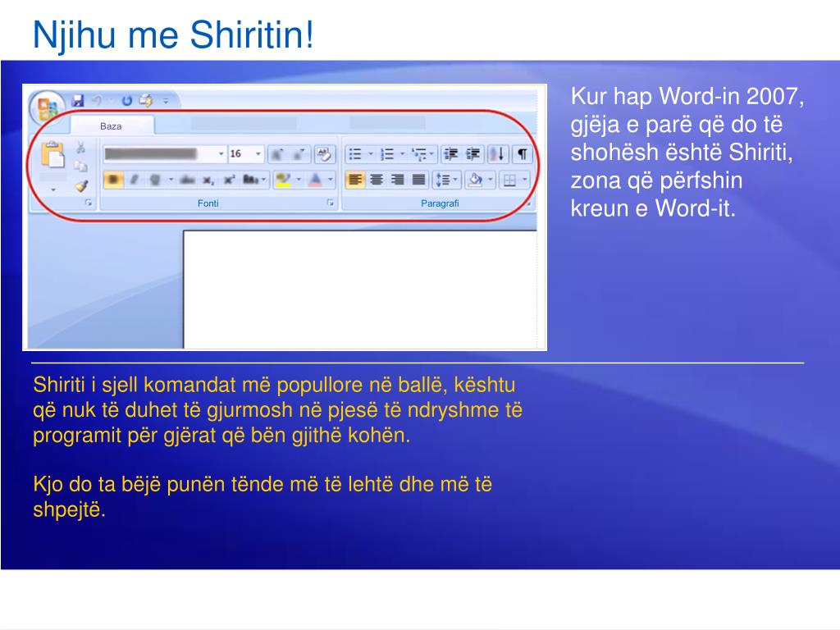Decrease paragraph indent
This screenshot has height=630, width=840.
click(x=450, y=154)
